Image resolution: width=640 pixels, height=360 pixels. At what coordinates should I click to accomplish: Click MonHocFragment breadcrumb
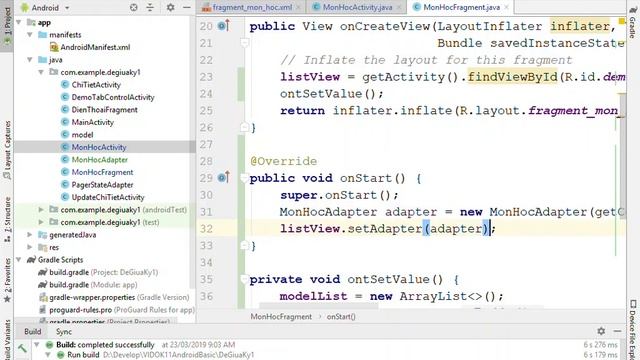pyautogui.click(x=281, y=317)
